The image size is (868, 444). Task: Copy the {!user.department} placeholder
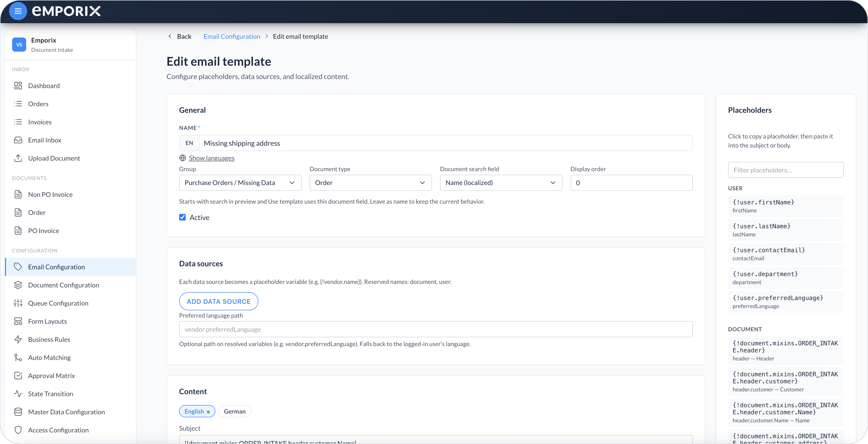(x=786, y=278)
